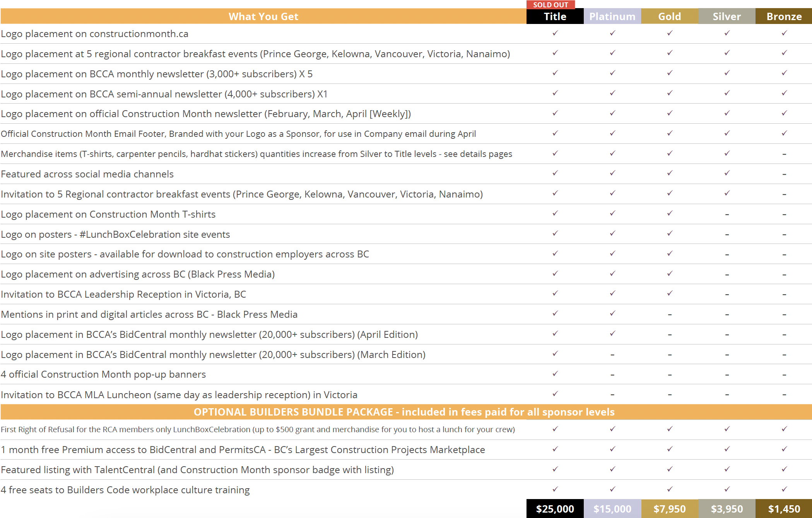Click BCCA semi-annual newsletter X1 row text
Viewport: 812px width, 518px height.
(x=164, y=94)
